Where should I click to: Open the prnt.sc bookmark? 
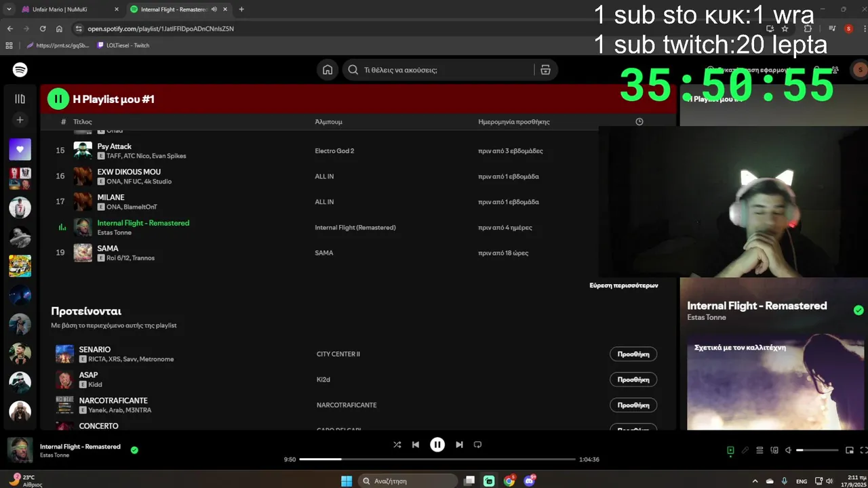point(58,45)
